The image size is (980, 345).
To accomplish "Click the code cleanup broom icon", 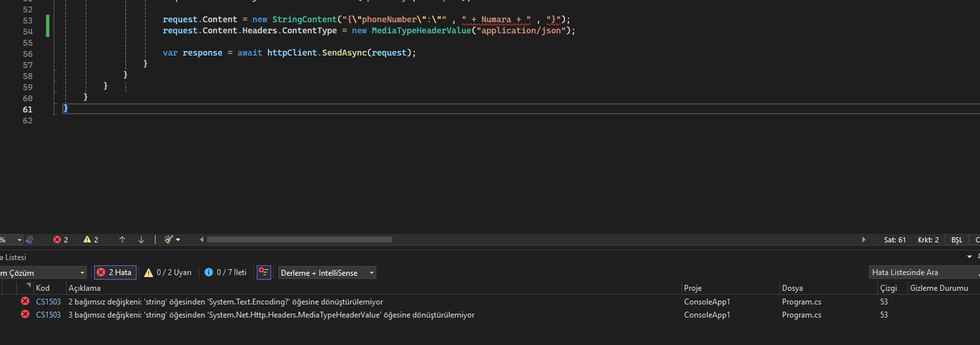I will (169, 240).
